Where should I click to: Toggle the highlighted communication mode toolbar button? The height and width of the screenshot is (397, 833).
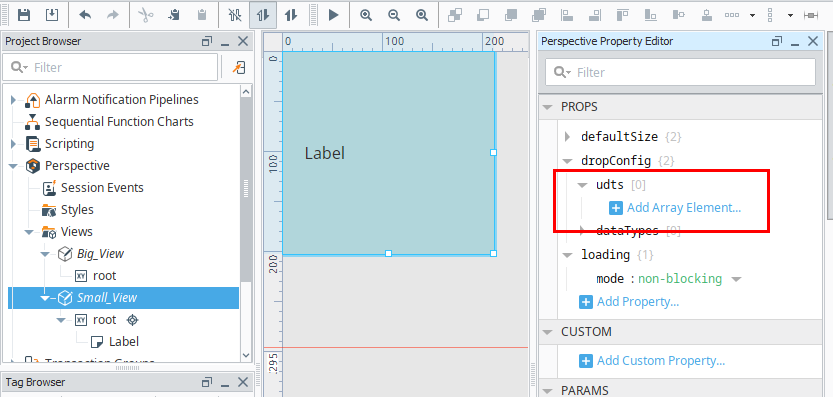pyautogui.click(x=263, y=15)
